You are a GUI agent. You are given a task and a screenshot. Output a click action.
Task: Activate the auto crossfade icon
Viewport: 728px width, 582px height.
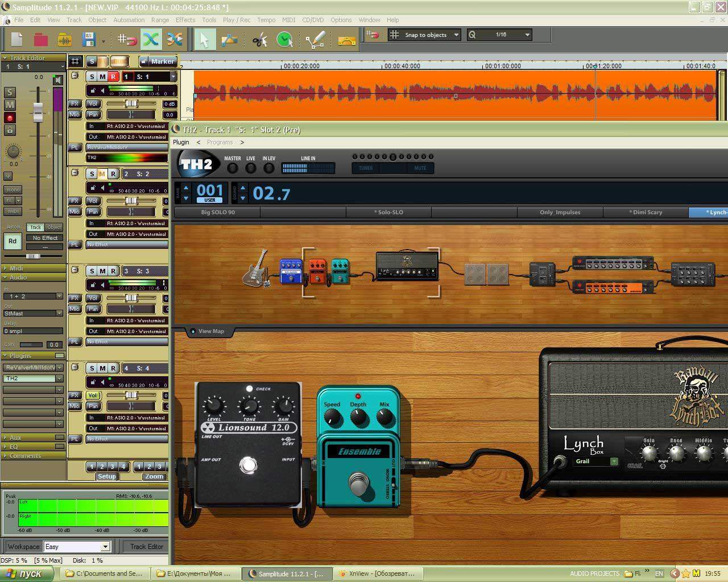[x=151, y=39]
